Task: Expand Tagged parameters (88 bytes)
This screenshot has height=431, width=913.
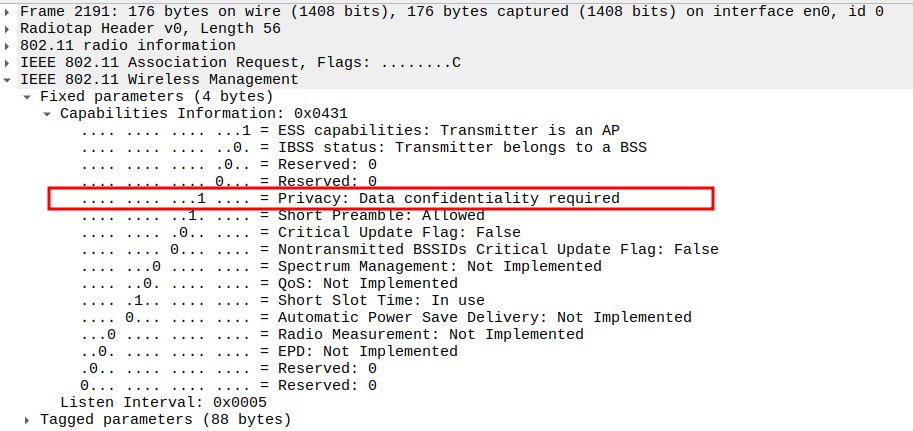Action: click(27, 420)
